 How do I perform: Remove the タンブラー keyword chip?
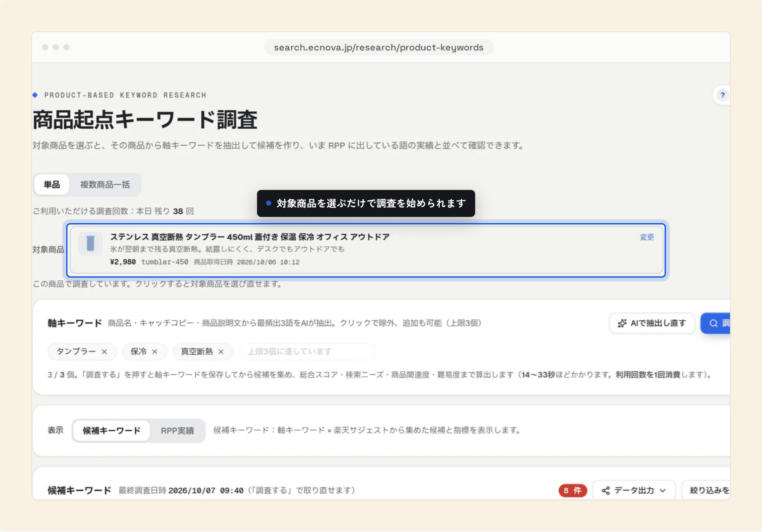105,352
